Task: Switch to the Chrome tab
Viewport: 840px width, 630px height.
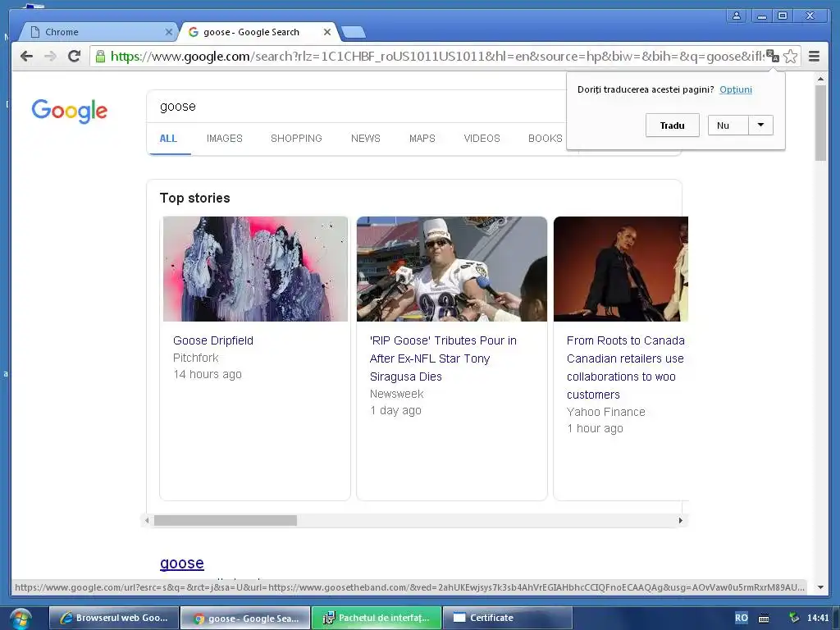Action: [x=97, y=32]
